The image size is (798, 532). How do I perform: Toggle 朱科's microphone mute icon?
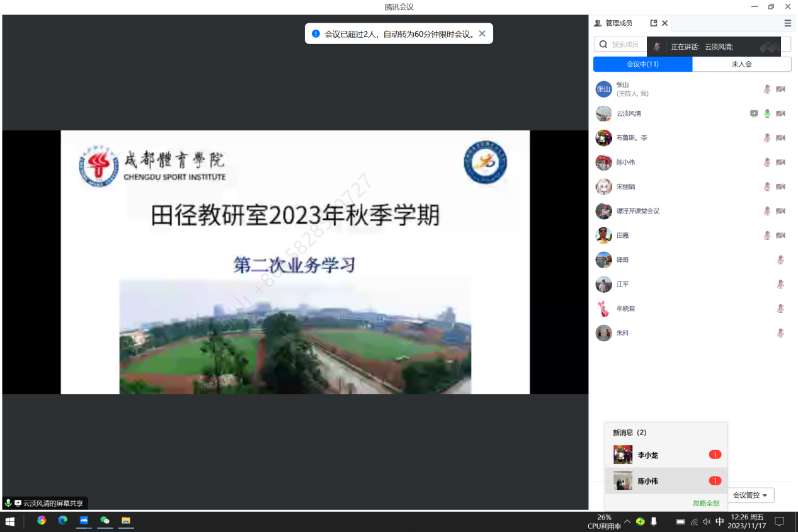780,333
